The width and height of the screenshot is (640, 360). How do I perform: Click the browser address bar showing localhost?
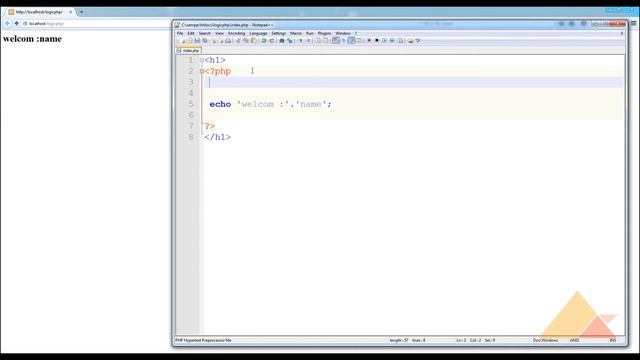pos(96,24)
